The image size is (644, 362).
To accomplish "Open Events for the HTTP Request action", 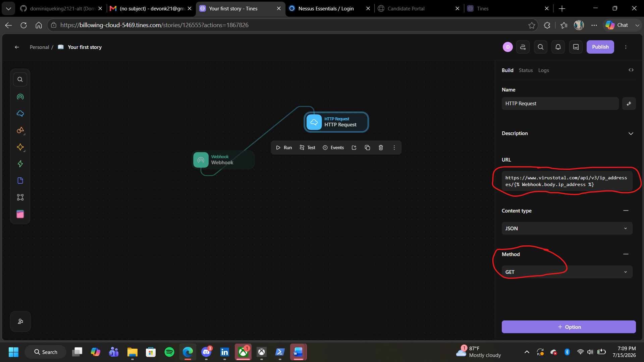I will click(x=333, y=147).
